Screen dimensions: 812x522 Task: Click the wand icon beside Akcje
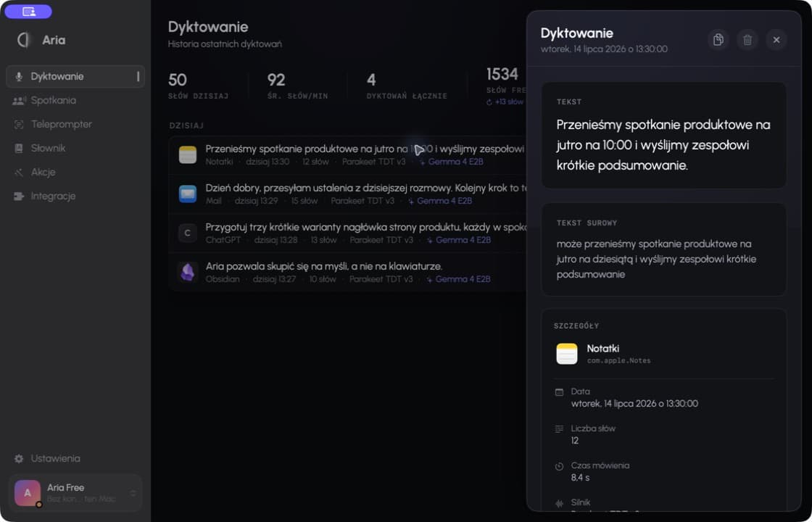pyautogui.click(x=19, y=173)
